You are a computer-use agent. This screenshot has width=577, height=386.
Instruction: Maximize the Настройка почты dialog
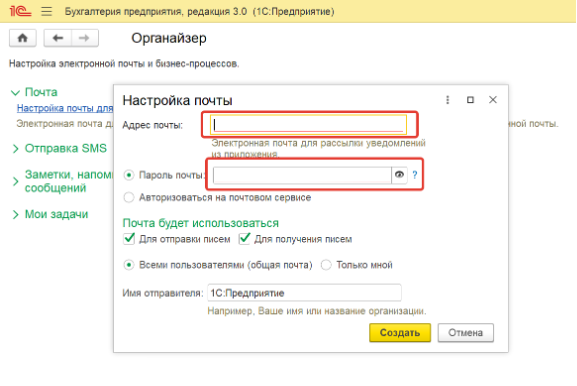(470, 100)
